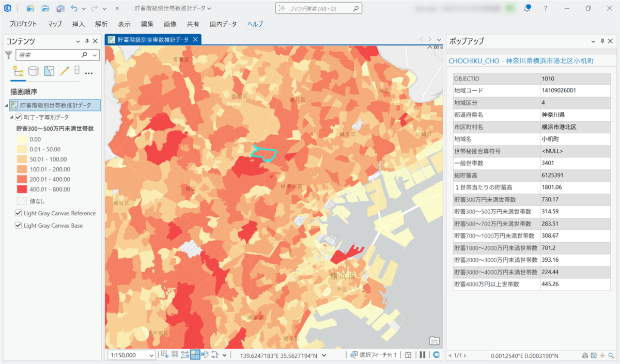Open the coordinate display format dropdown arrow
This screenshot has width=620, height=364.
click(324, 355)
